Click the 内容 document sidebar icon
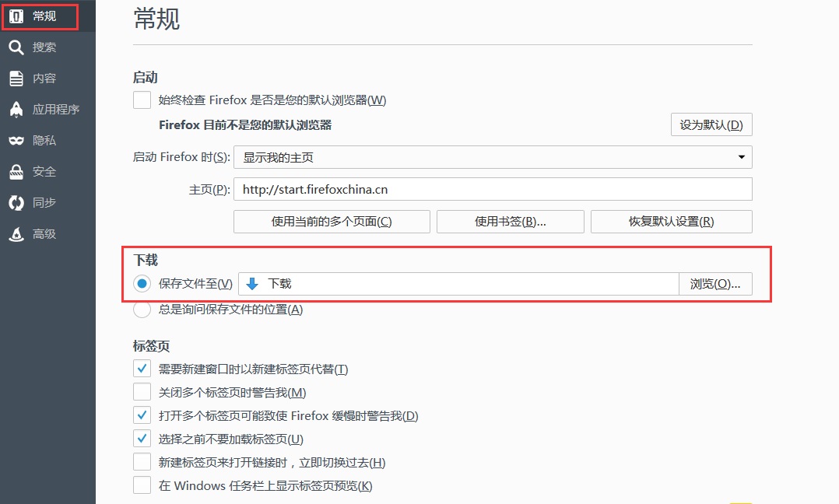839x504 pixels. [x=16, y=78]
